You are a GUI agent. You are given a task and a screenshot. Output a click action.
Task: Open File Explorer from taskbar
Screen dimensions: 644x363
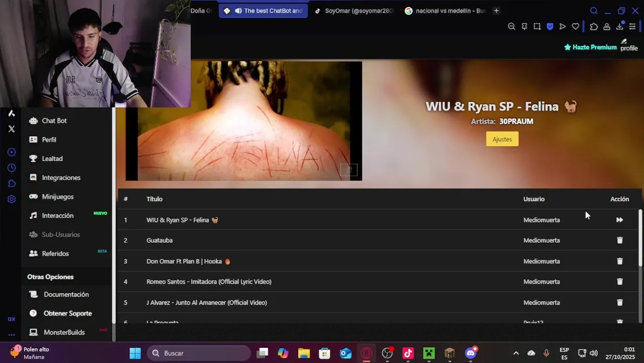303,353
